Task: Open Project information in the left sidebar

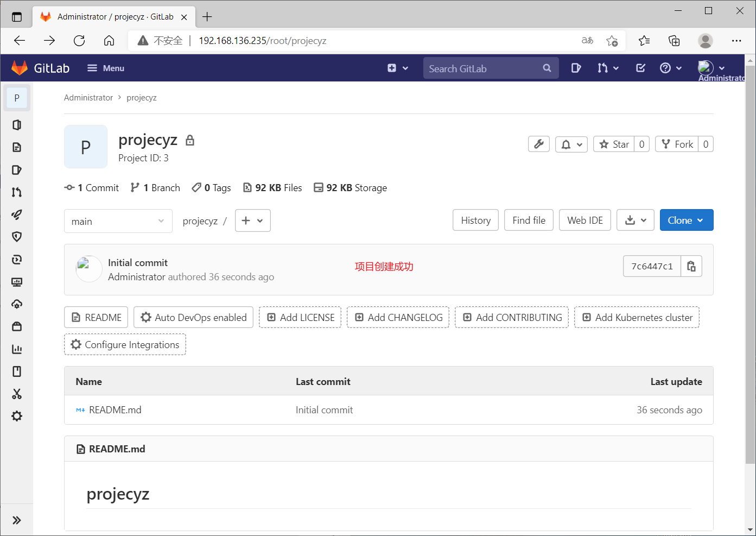Action: (x=17, y=125)
